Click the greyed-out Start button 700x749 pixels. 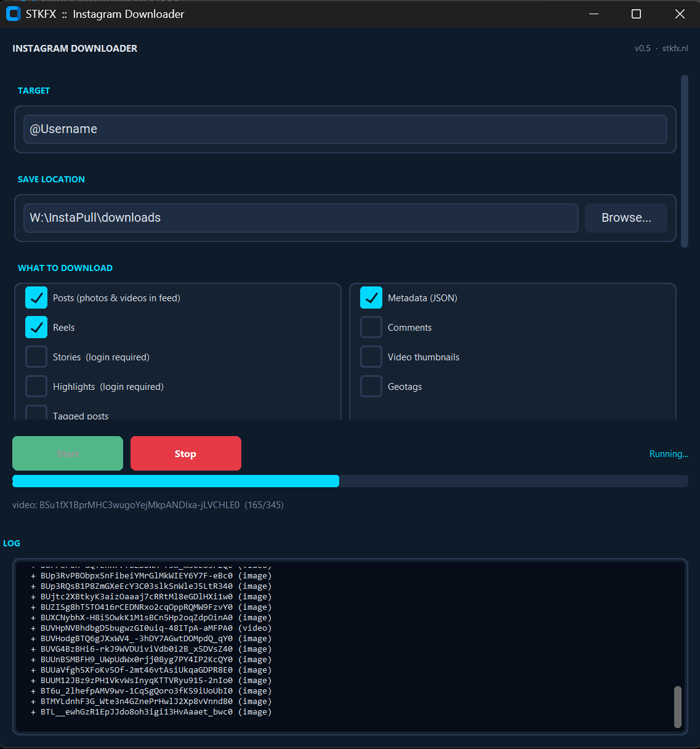(x=68, y=453)
